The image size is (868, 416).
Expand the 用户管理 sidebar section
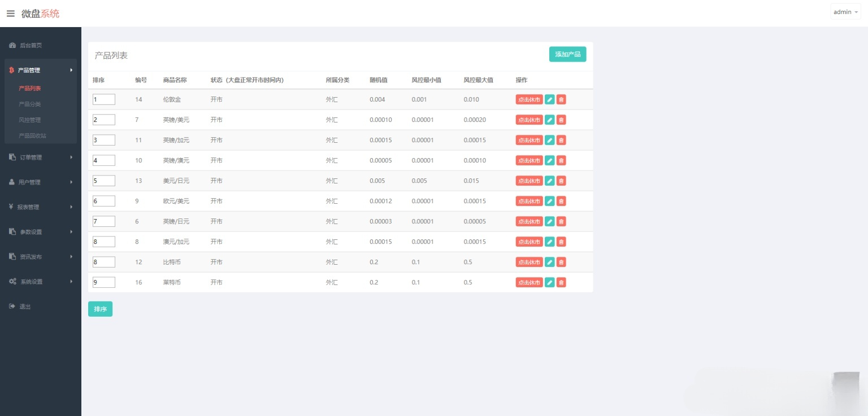pos(41,182)
